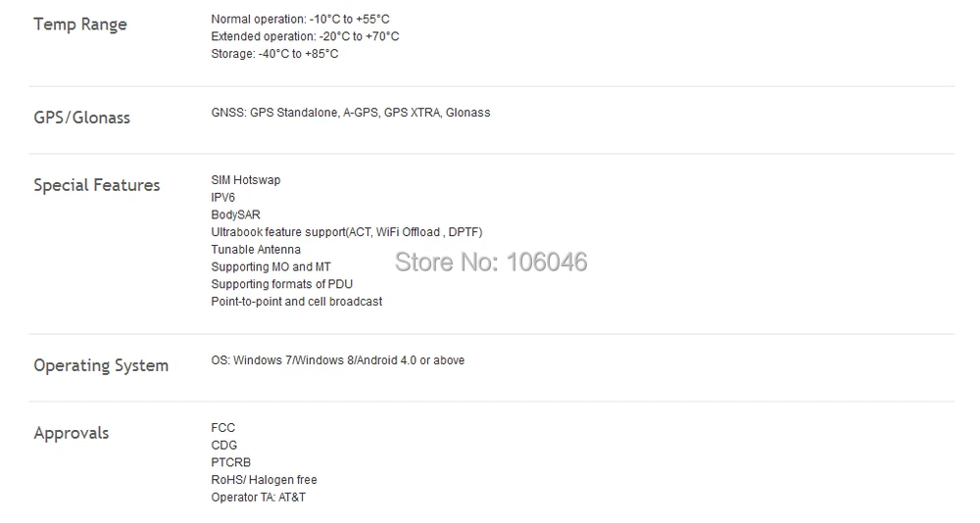Click the SIM Hotswap entry
980x523 pixels.
[246, 180]
